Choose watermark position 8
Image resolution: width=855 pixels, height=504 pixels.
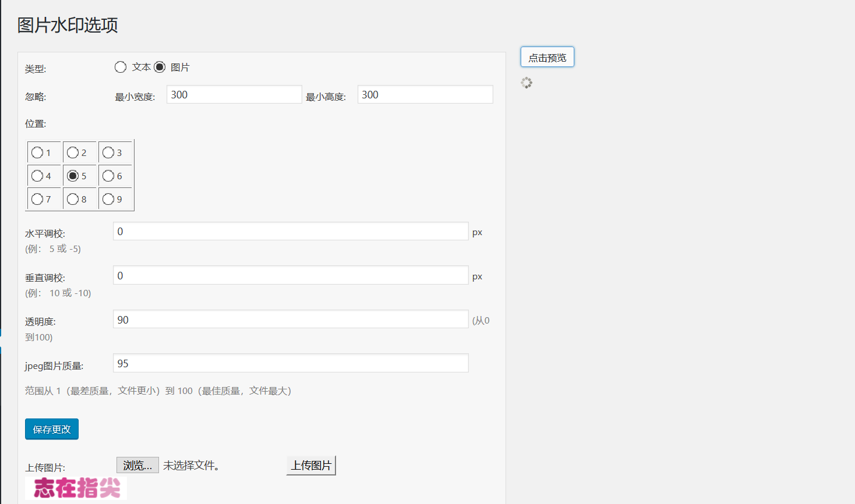73,199
